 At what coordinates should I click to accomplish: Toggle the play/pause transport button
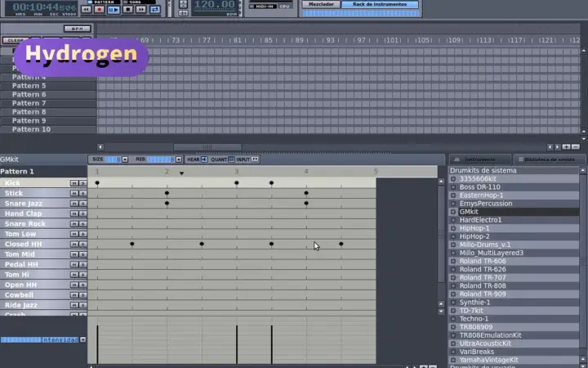[114, 9]
